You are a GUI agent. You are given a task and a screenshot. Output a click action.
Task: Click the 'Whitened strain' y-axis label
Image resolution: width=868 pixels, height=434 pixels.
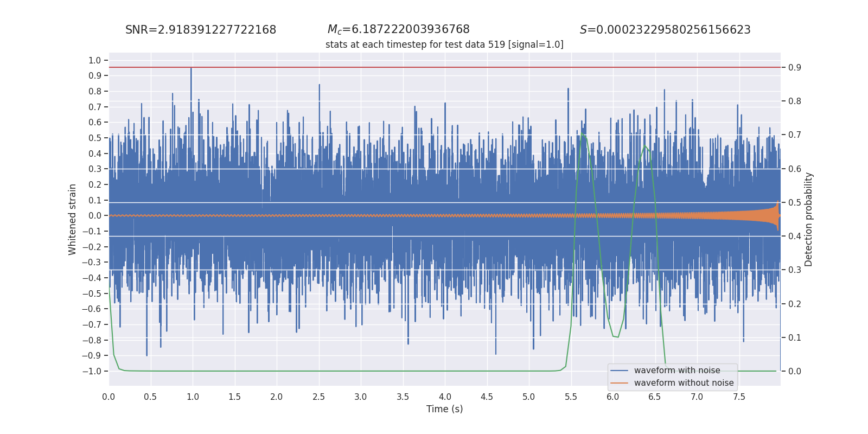coord(73,219)
